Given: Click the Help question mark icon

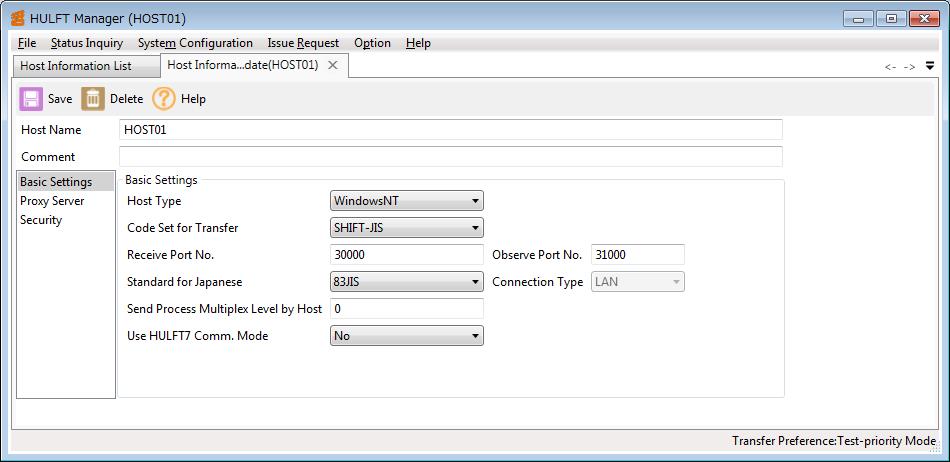Looking at the screenshot, I should (x=164, y=98).
